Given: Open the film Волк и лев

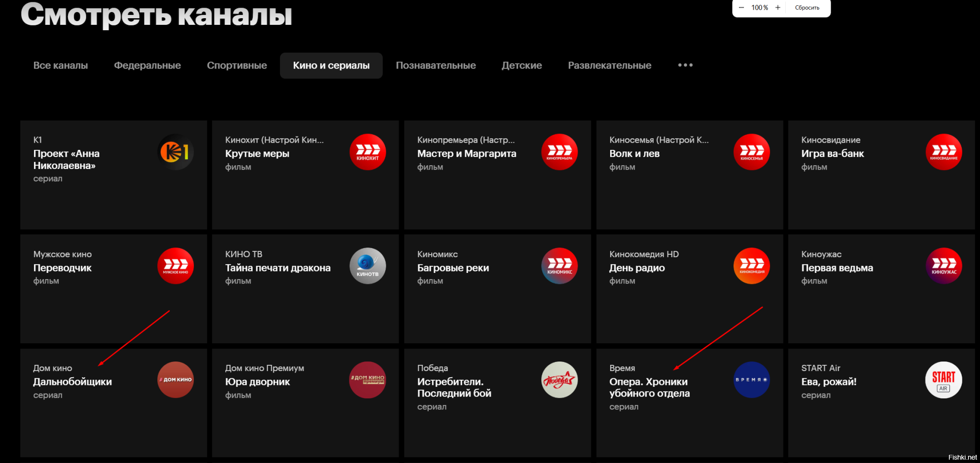Looking at the screenshot, I should coord(634,154).
